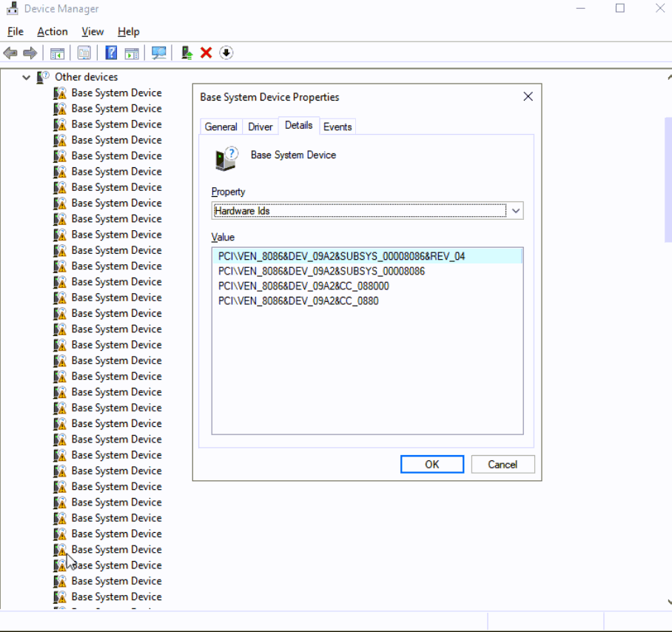Click the device icon inside Properties dialog
Image resolution: width=672 pixels, height=632 pixels.
[226, 159]
